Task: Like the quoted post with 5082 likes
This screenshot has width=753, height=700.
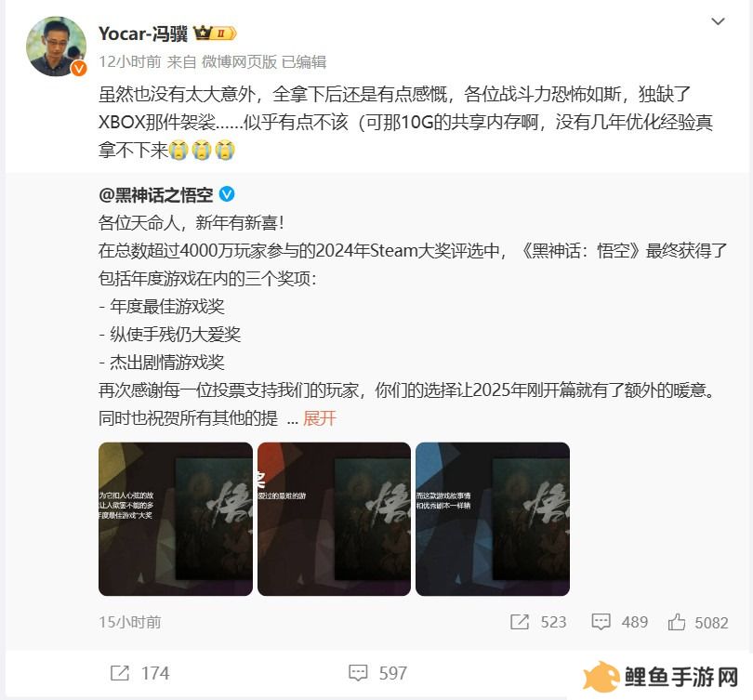Action: 677,622
